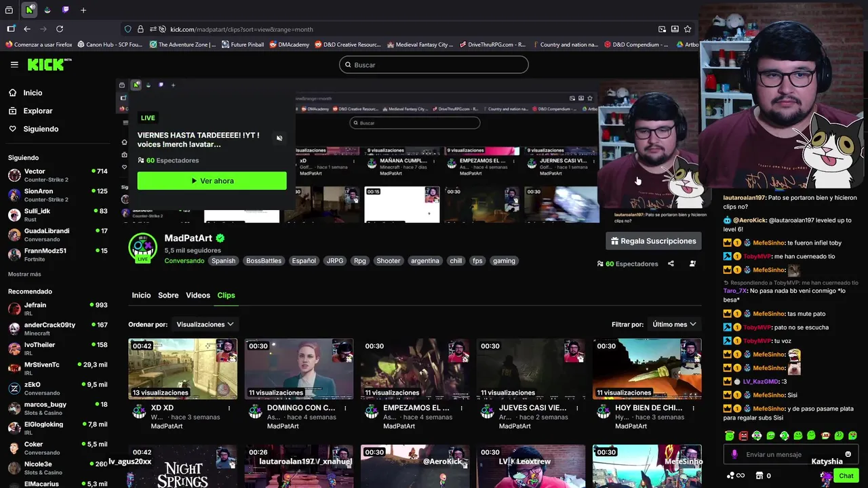Select the BossBattles tag
868x488 pixels.
point(264,261)
